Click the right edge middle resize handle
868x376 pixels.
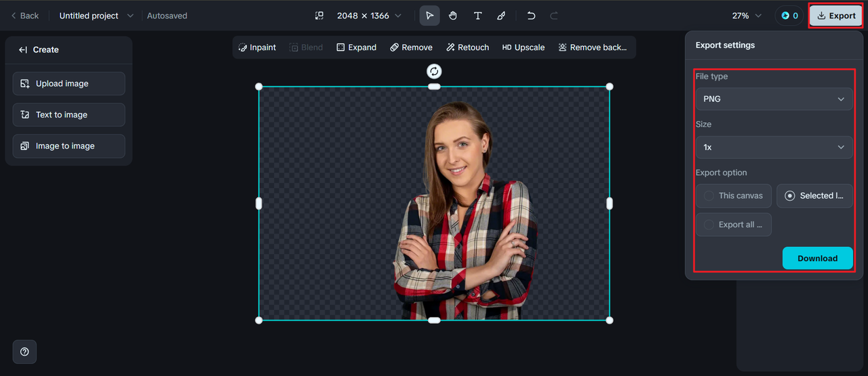pos(609,203)
